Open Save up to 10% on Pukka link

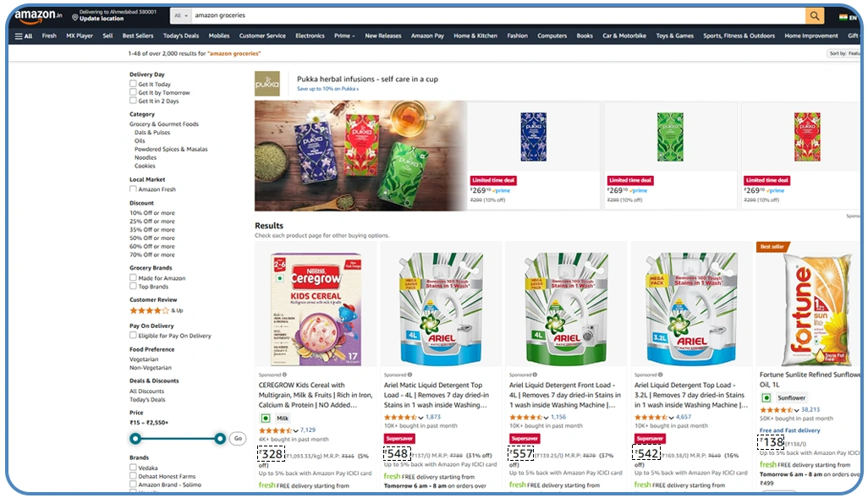click(x=327, y=89)
